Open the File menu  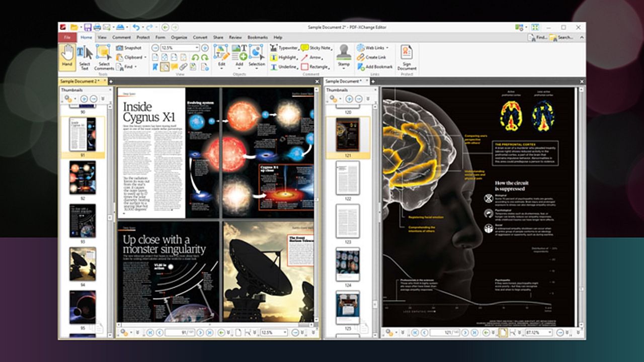point(67,37)
